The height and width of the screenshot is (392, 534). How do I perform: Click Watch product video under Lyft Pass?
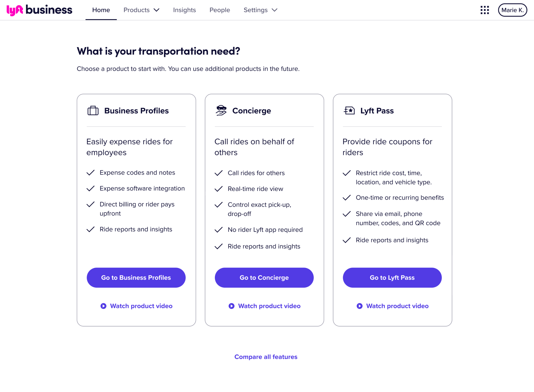click(397, 306)
